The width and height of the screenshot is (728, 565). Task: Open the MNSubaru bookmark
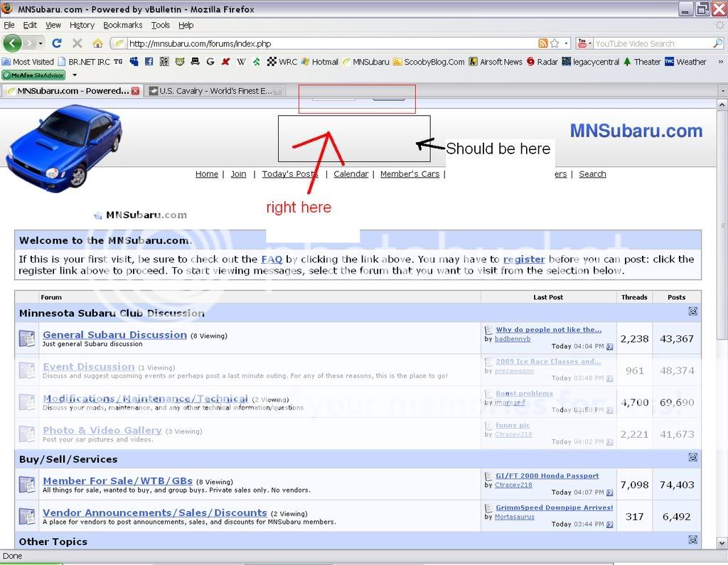point(366,62)
